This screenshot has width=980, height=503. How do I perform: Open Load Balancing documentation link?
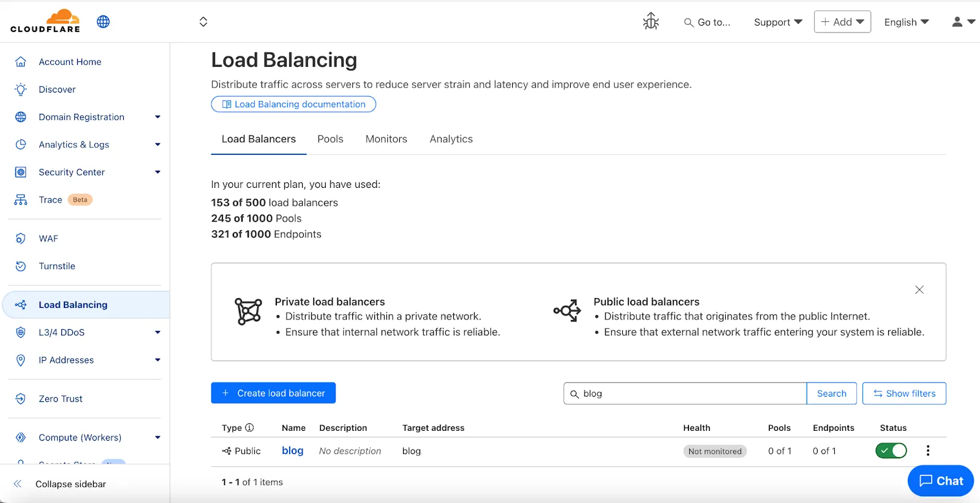[x=293, y=104]
